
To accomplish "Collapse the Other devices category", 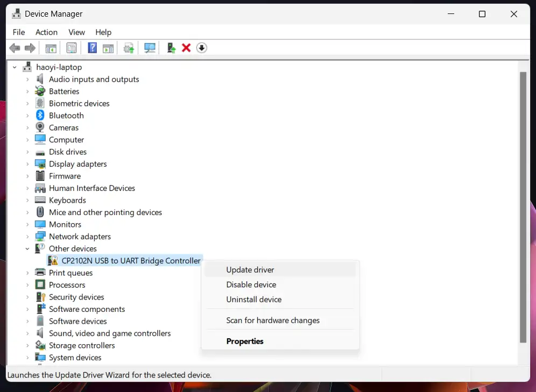I will 27,248.
